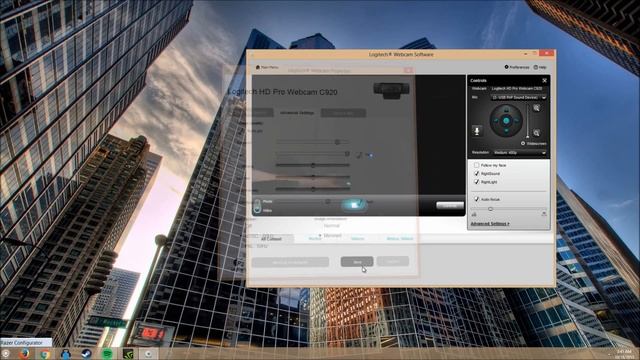The image size is (640, 360).
Task: Open the Mic device dropdown
Action: (x=518, y=98)
